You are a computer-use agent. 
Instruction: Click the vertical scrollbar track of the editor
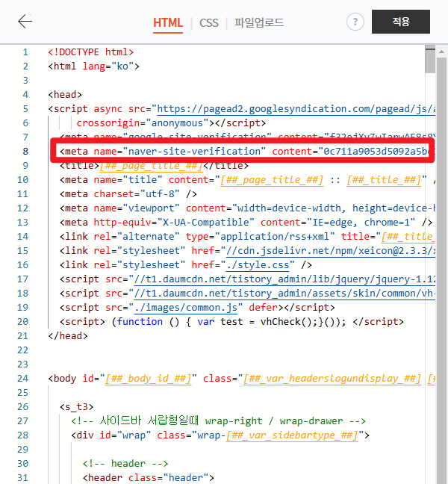(x=441, y=270)
